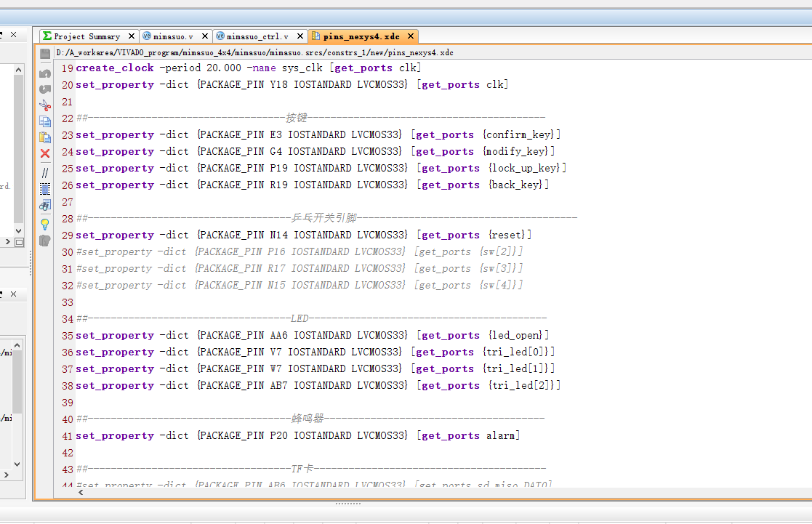Close the lower left side panel
The image size is (812, 524).
pyautogui.click(x=14, y=294)
